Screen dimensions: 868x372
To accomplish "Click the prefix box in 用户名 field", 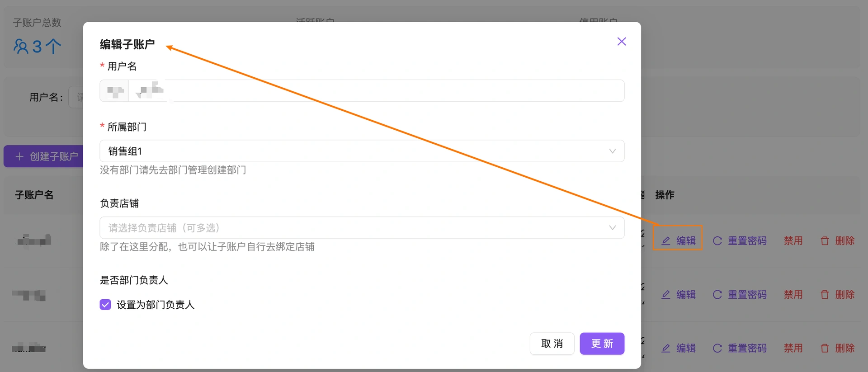I will tap(114, 91).
